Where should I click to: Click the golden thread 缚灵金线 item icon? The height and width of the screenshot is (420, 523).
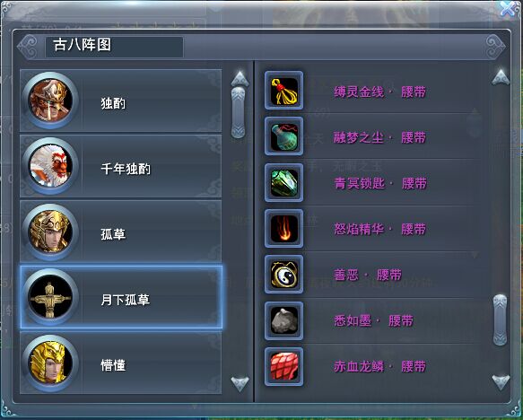(x=283, y=90)
